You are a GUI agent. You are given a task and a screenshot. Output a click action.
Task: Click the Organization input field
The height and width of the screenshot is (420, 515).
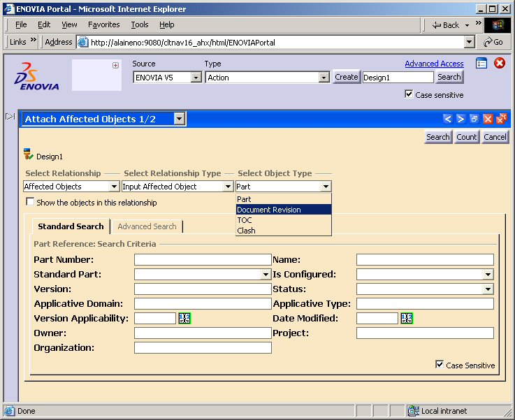(203, 348)
